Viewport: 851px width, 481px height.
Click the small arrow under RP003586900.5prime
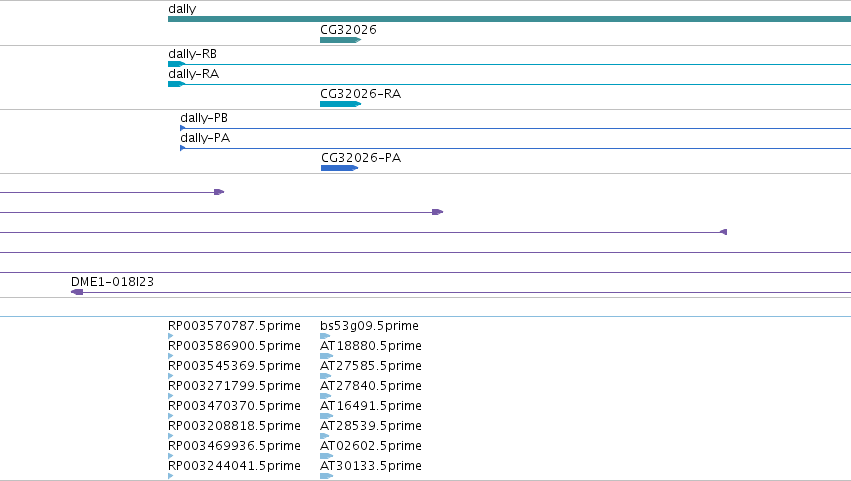coord(170,356)
